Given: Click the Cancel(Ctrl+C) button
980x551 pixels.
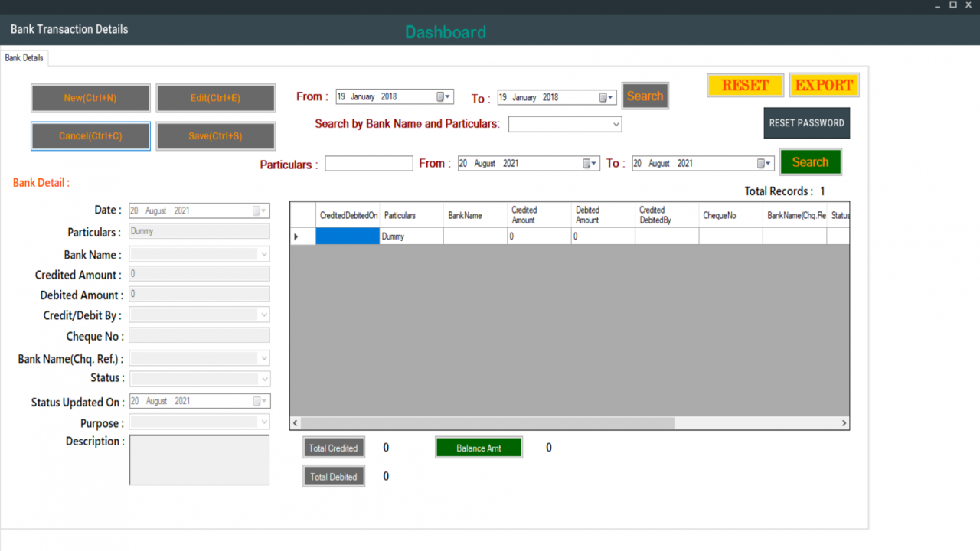Looking at the screenshot, I should tap(90, 136).
